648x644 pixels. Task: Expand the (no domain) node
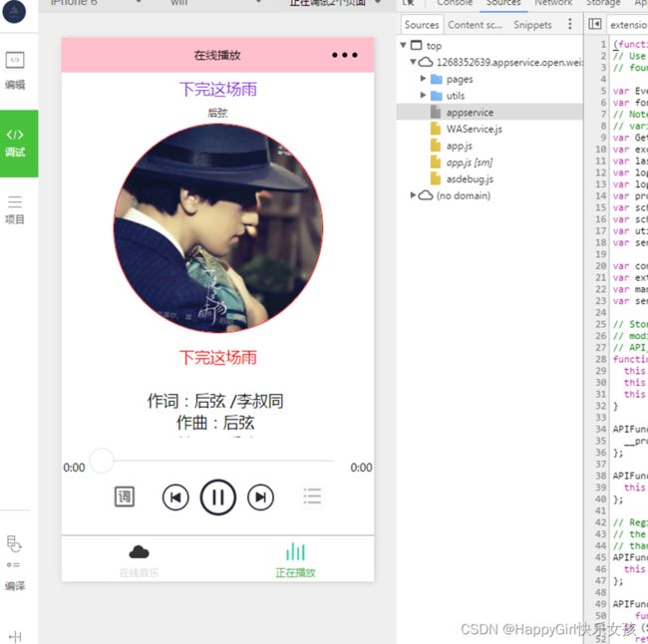(413, 195)
